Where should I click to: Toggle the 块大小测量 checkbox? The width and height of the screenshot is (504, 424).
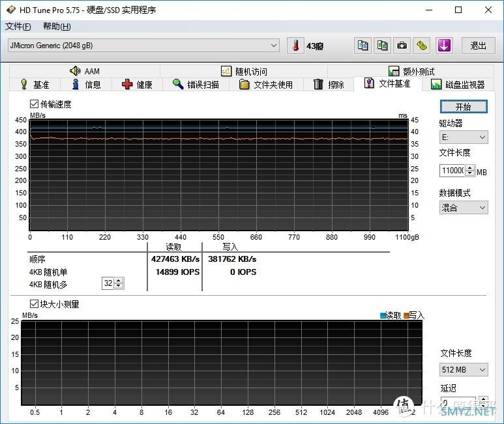pos(34,304)
